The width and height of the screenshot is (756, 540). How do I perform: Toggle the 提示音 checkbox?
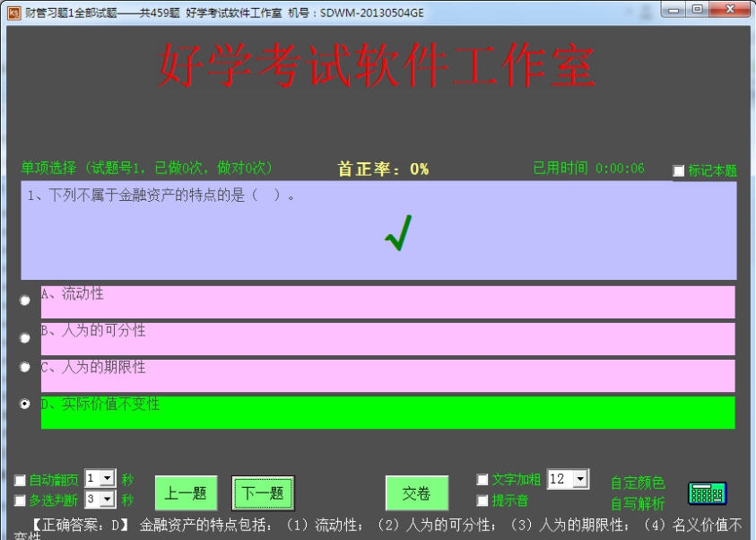[482, 501]
